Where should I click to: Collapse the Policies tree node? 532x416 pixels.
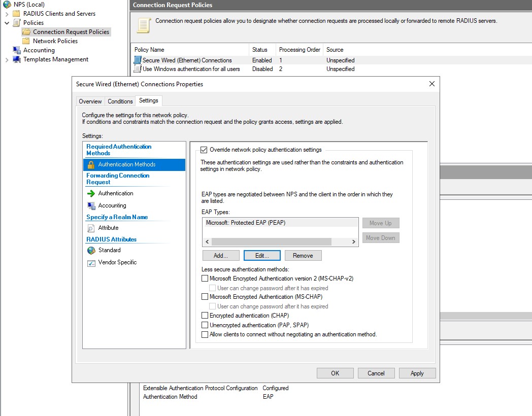point(7,23)
